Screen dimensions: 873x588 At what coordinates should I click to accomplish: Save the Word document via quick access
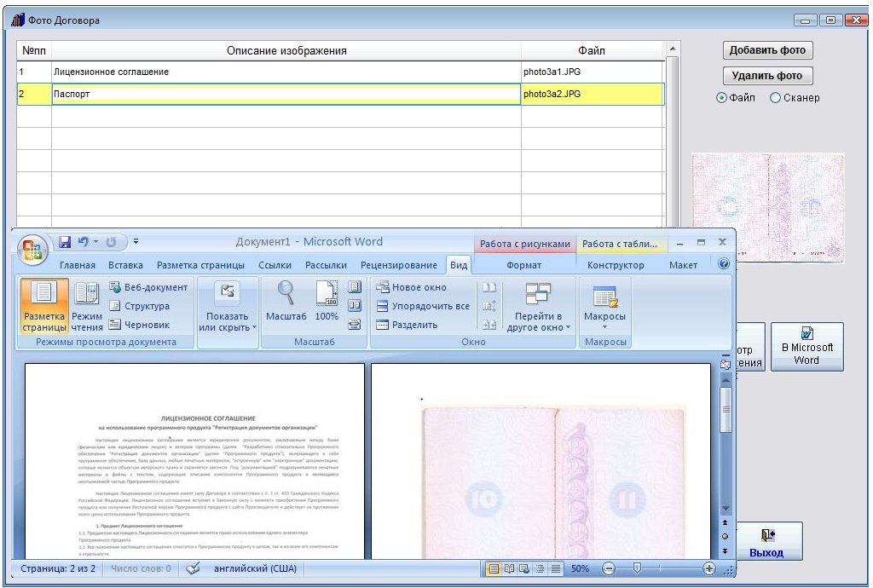tap(65, 242)
